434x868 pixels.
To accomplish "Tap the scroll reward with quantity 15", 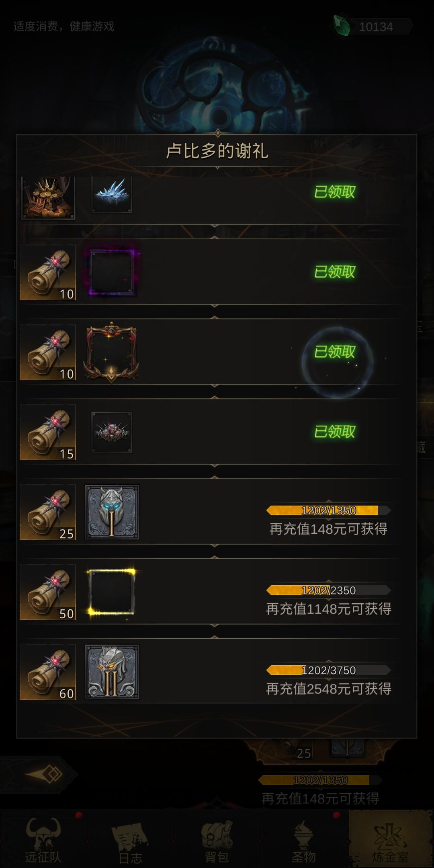I will (x=48, y=432).
